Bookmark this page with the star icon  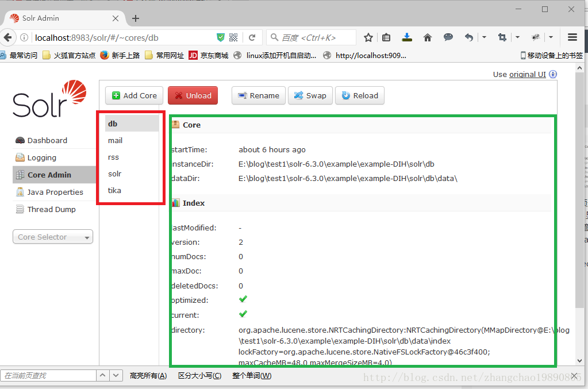[368, 37]
